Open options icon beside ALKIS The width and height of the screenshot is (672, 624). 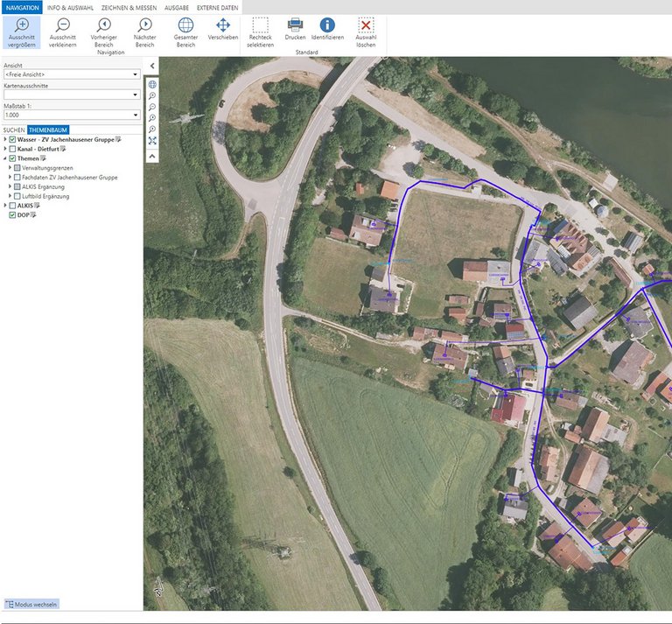(37, 206)
